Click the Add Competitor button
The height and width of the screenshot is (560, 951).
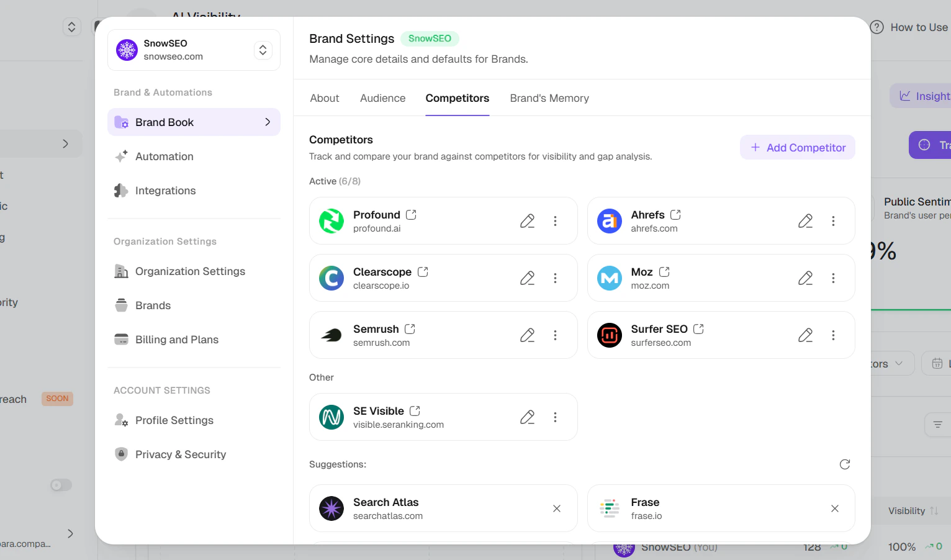(x=797, y=147)
